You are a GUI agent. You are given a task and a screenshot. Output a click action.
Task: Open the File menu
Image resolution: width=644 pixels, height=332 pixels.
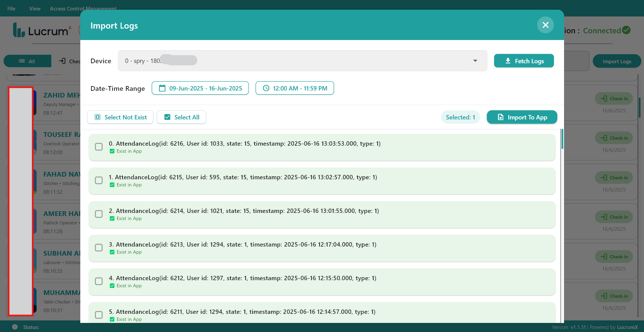tap(11, 8)
